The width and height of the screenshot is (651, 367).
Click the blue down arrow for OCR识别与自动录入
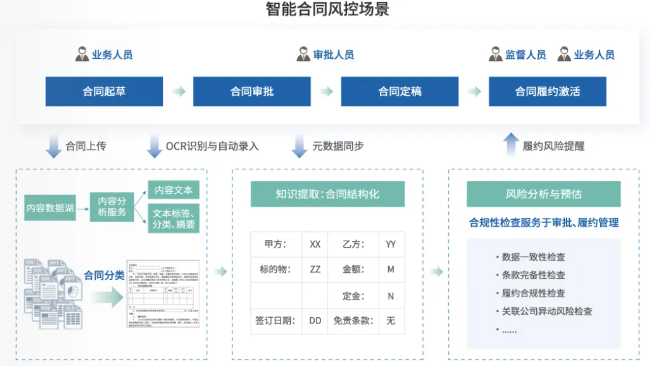(154, 146)
